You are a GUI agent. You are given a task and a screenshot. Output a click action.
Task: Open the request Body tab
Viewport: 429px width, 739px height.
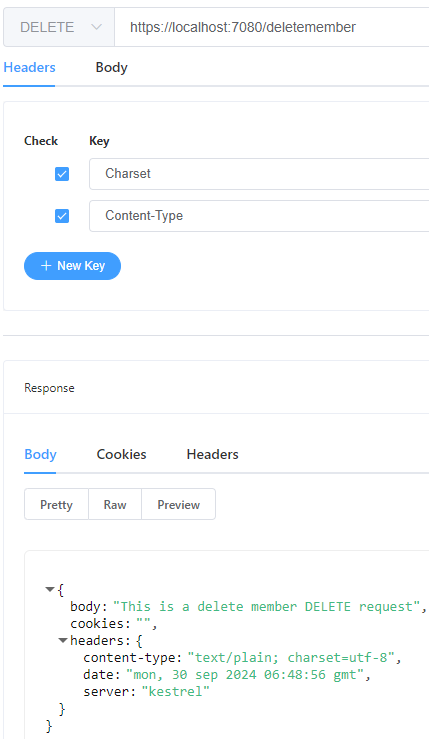111,68
